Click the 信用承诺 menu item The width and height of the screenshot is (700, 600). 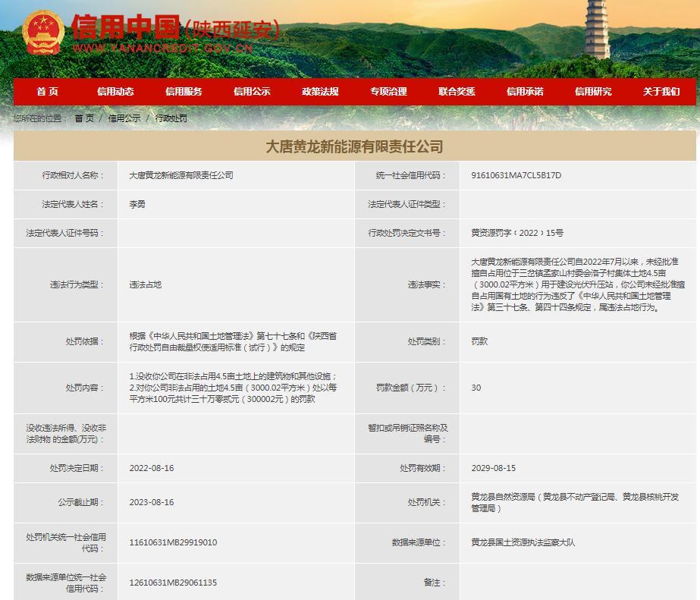pyautogui.click(x=525, y=92)
